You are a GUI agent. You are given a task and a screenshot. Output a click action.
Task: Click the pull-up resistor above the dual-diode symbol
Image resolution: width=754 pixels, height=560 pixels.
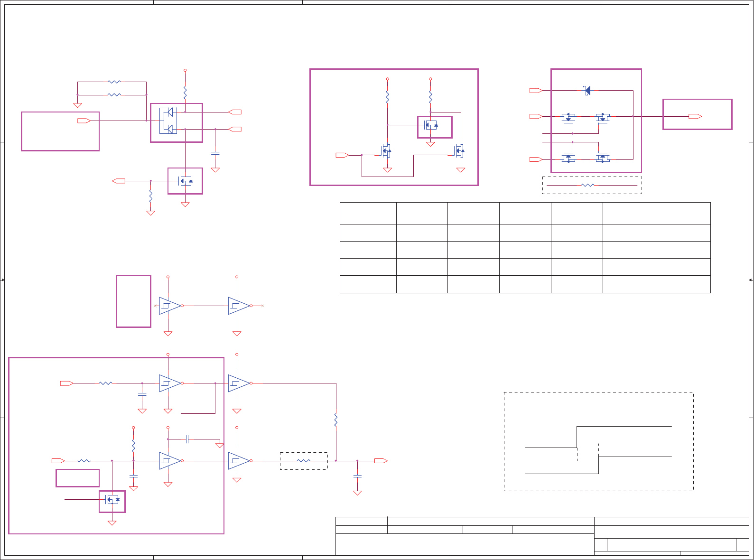point(185,92)
